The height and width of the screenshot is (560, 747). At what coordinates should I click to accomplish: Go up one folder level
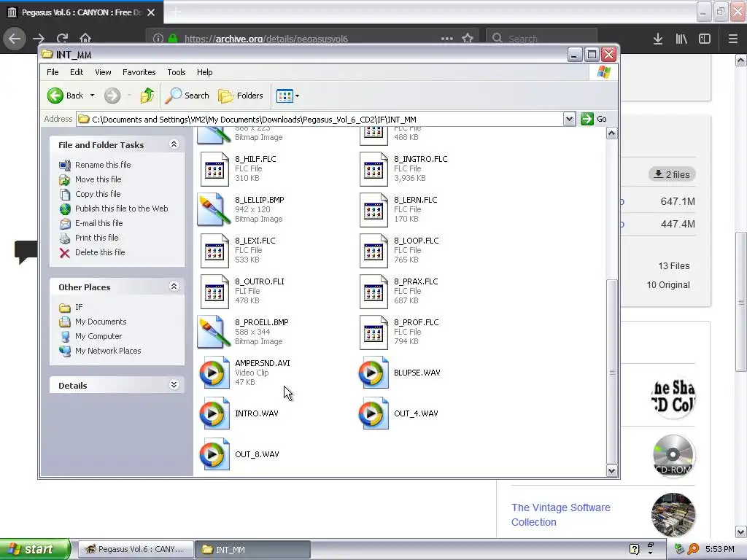coord(147,96)
